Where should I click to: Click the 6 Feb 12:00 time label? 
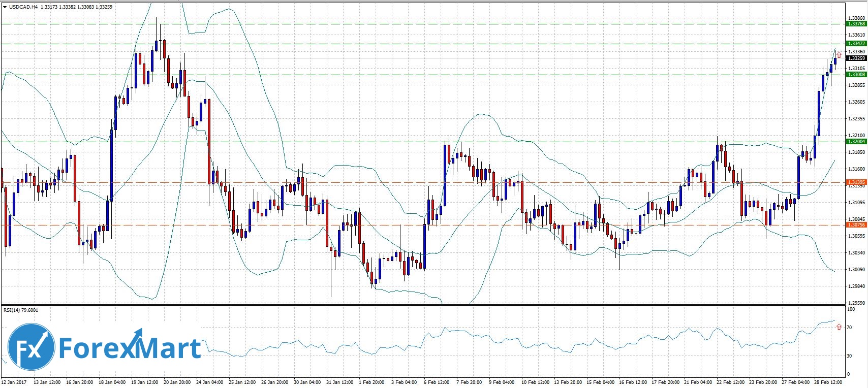pos(437,382)
